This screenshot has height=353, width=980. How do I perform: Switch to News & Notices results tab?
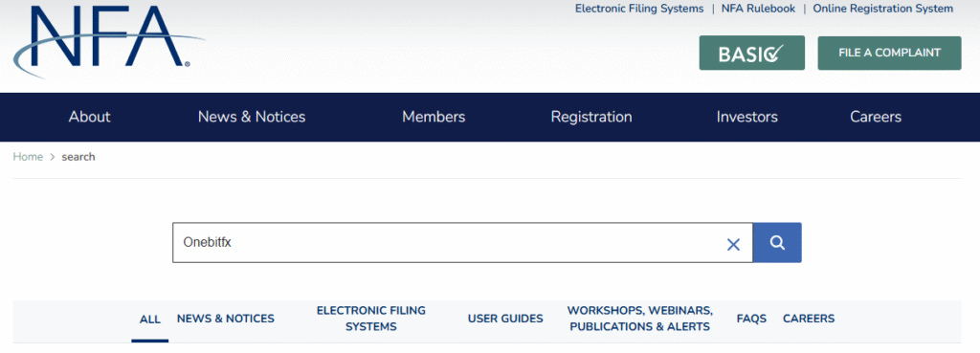(226, 319)
